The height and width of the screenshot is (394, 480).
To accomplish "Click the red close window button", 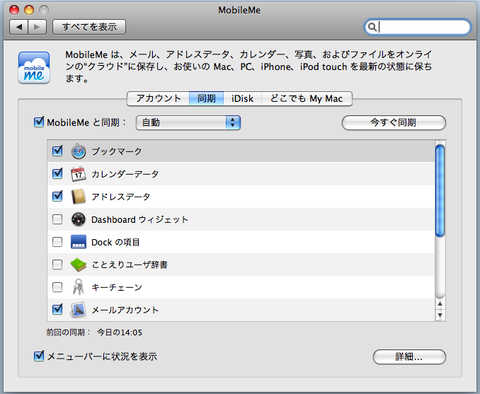I will [14, 10].
